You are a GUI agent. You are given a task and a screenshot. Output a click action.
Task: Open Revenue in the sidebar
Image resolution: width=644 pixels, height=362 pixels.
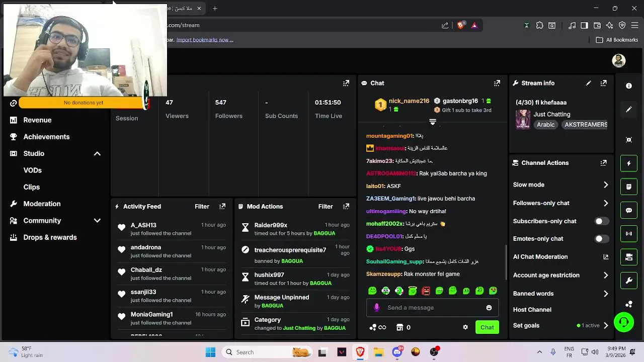(x=37, y=120)
